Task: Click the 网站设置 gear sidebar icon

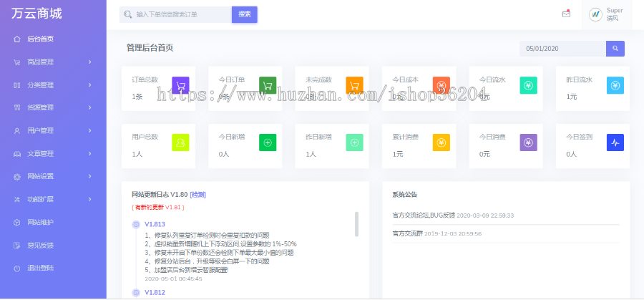Action: (17, 177)
